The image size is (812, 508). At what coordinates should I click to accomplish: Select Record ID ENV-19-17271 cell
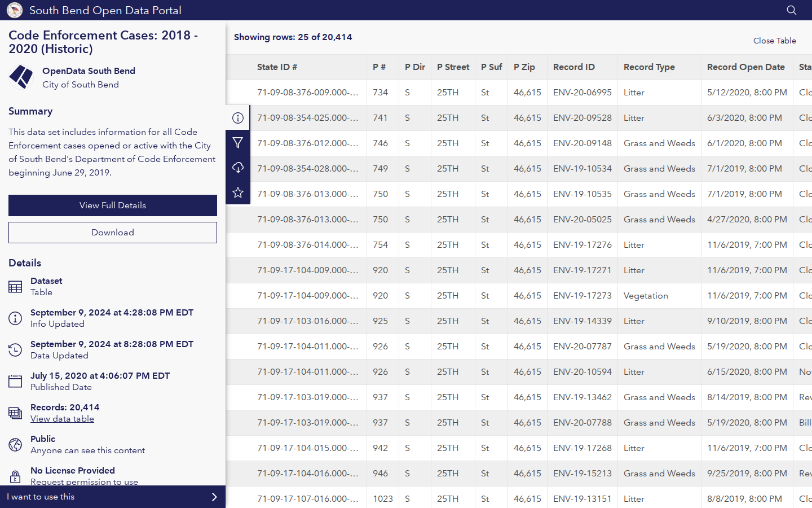[582, 270]
